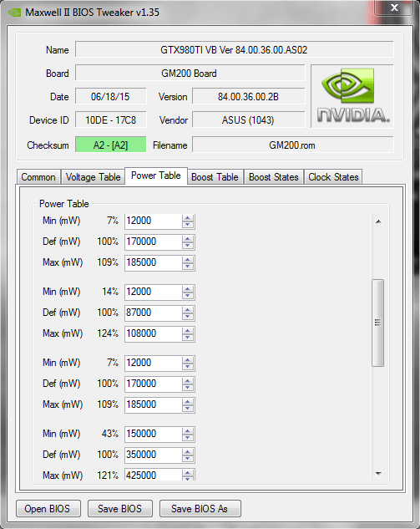Open the Clock States tab

coord(333,177)
